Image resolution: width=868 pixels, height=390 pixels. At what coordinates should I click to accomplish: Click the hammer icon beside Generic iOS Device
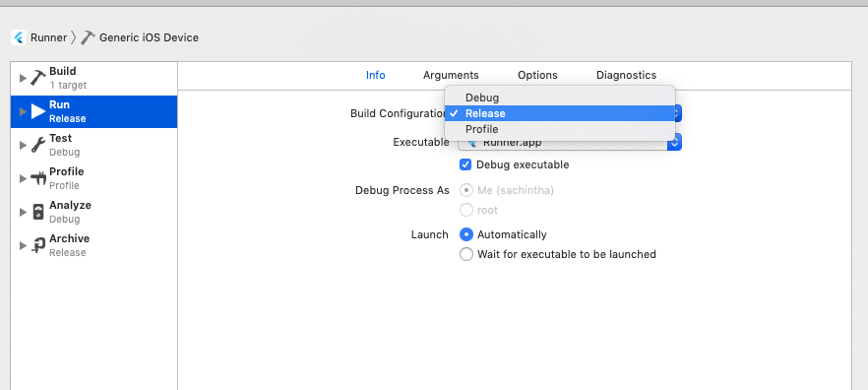coord(88,37)
